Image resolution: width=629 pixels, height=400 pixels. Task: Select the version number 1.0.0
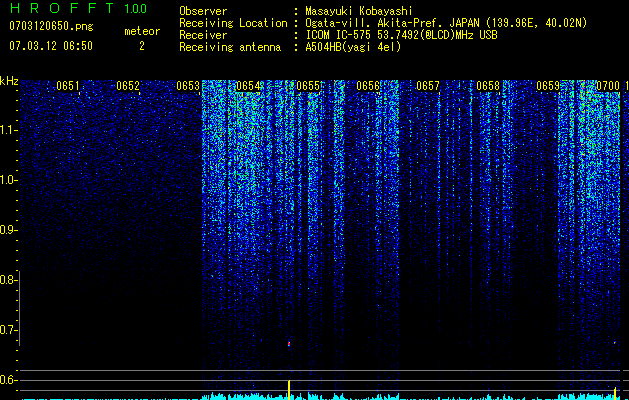pyautogui.click(x=135, y=9)
